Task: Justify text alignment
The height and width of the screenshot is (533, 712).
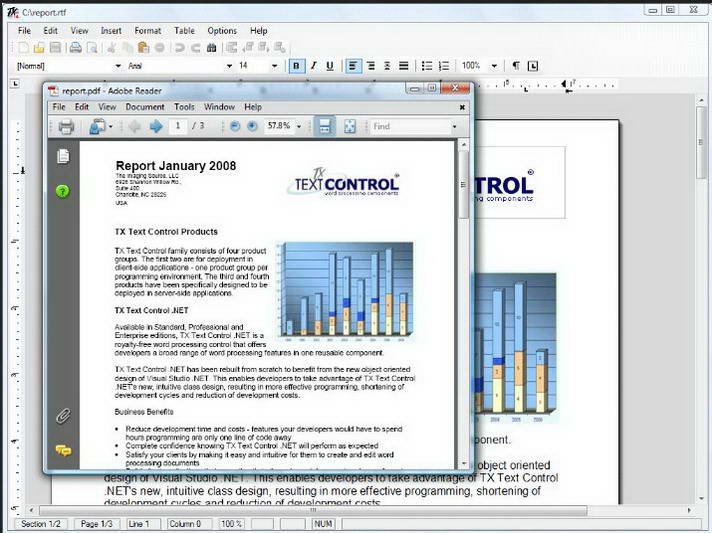Action: point(404,66)
